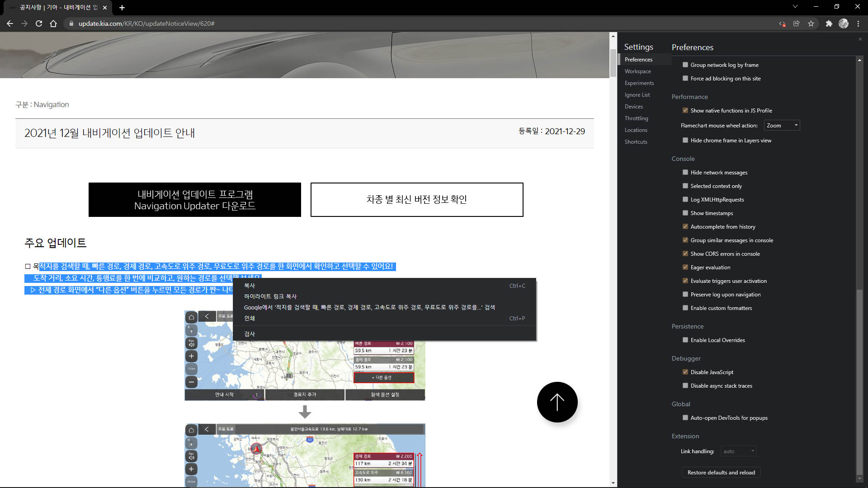This screenshot has width=868, height=488.
Task: Close DevTools settings with the X icon
Action: [x=860, y=39]
